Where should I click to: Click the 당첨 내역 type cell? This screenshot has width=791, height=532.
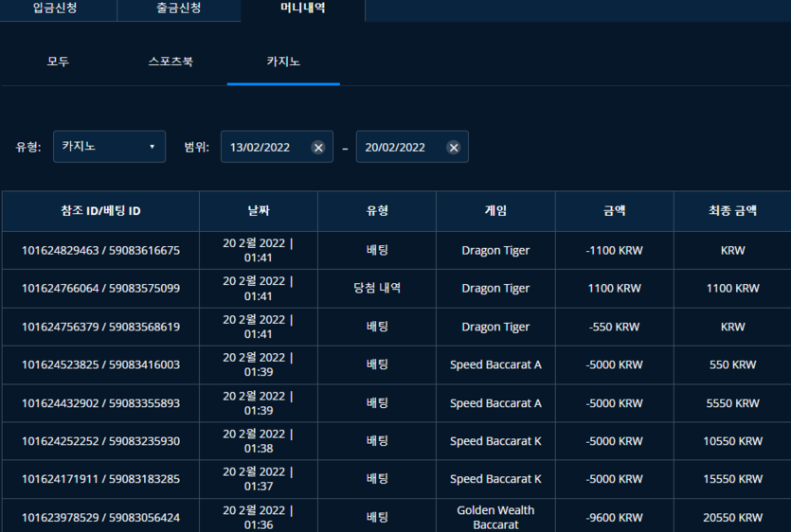pyautogui.click(x=377, y=288)
